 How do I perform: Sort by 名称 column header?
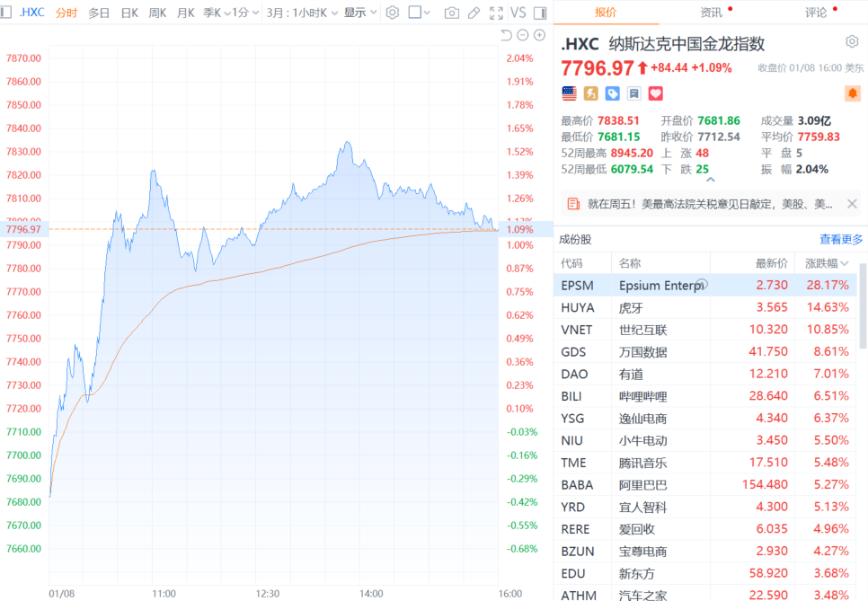630,263
